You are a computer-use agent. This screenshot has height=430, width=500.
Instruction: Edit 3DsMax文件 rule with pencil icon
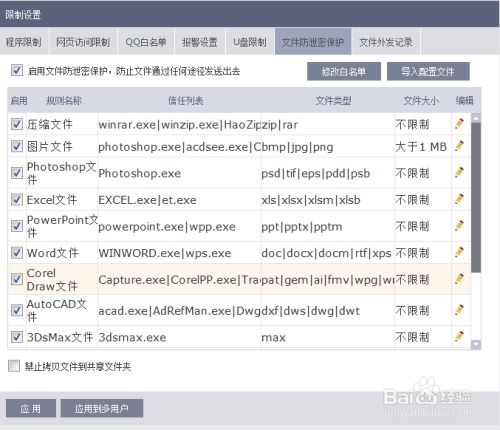point(459,337)
